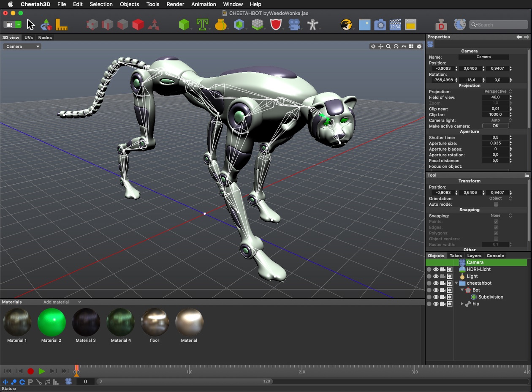Click the camera render snapshot icon
The image size is (532, 392).
(380, 24)
